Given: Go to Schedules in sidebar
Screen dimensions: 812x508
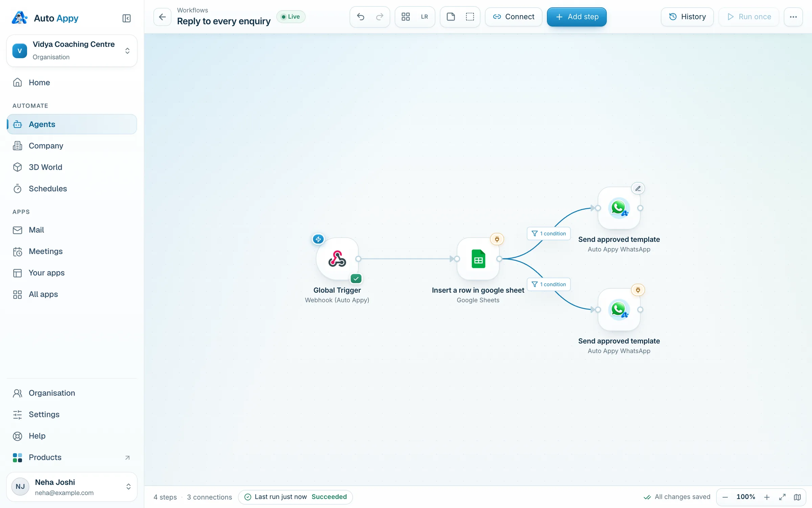Looking at the screenshot, I should coord(72,189).
